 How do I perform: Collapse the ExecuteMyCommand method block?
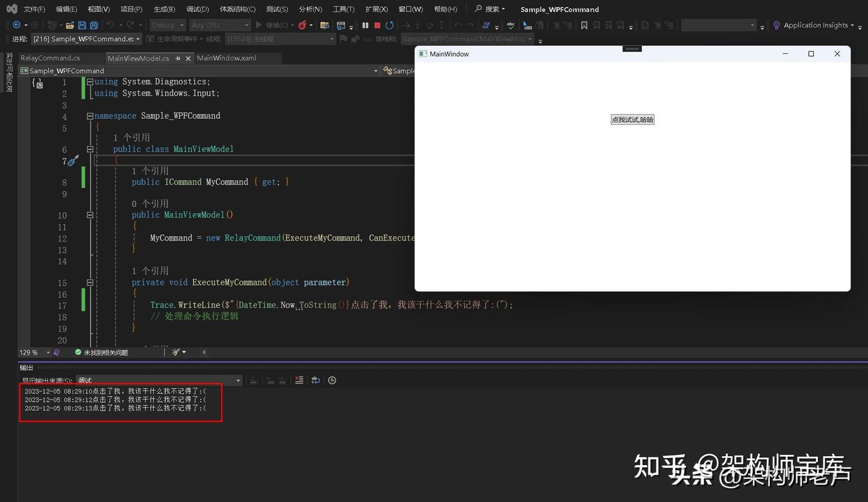pos(90,282)
